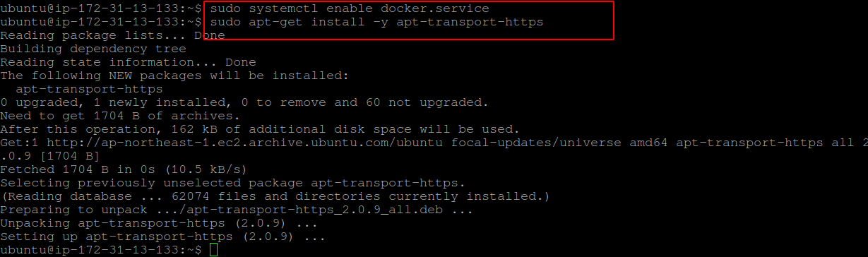Viewport: 868px width, 257px height.
Task: Click the 'Reading package lists... Done' line
Action: tap(112, 35)
